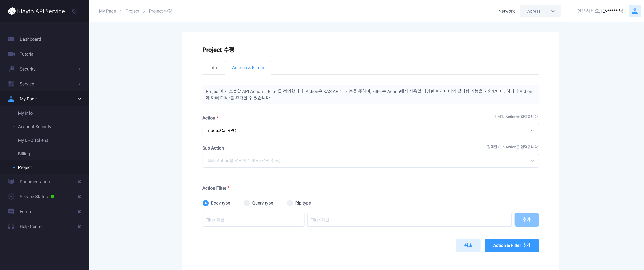Viewport: 644px width, 270px height.
Task: Click the 취소 cancel button
Action: (x=468, y=245)
